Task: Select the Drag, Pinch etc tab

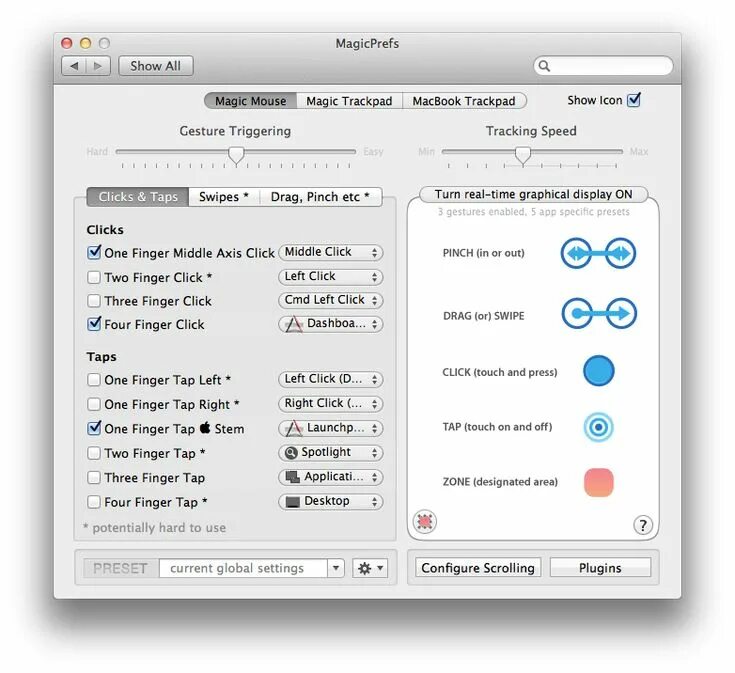Action: 321,197
